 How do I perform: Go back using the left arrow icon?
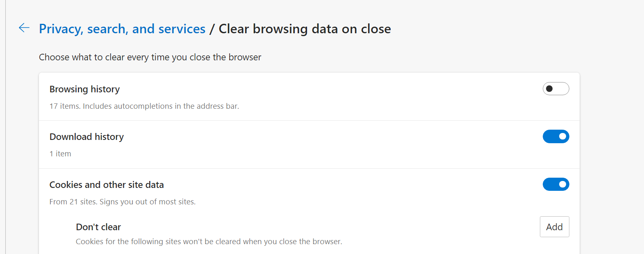[x=24, y=28]
